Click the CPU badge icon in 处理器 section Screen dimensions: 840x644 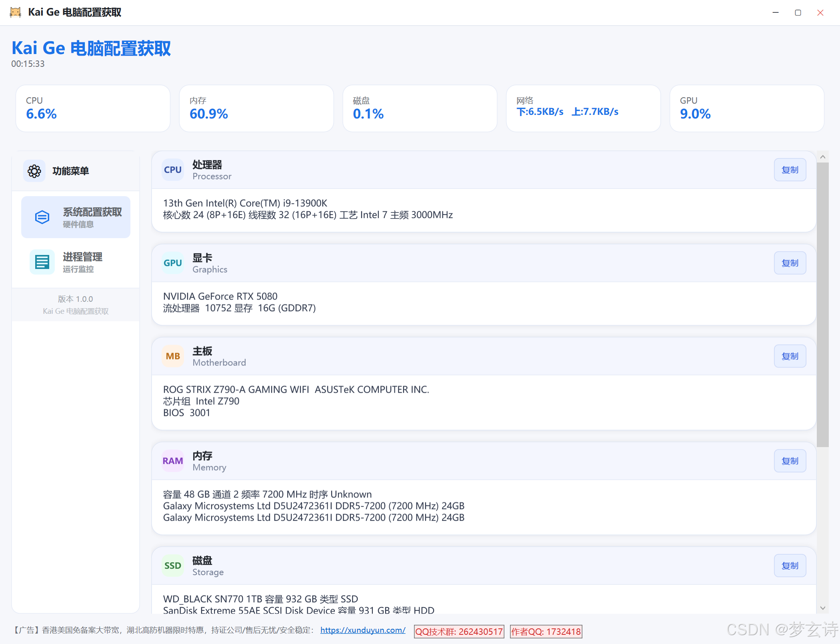(x=173, y=170)
